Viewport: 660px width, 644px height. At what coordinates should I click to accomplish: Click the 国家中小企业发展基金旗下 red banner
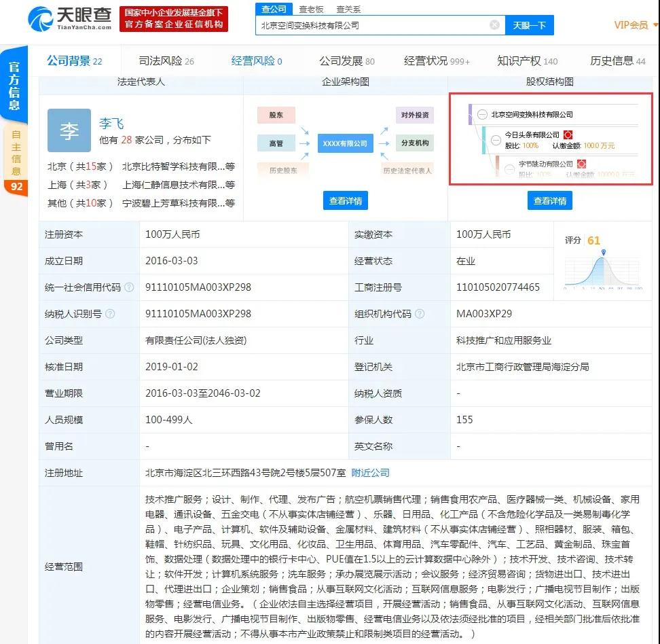[x=173, y=18]
